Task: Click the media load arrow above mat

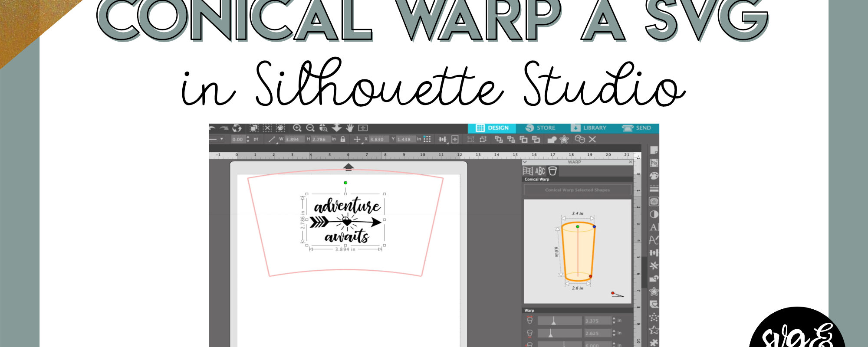Action: (348, 167)
